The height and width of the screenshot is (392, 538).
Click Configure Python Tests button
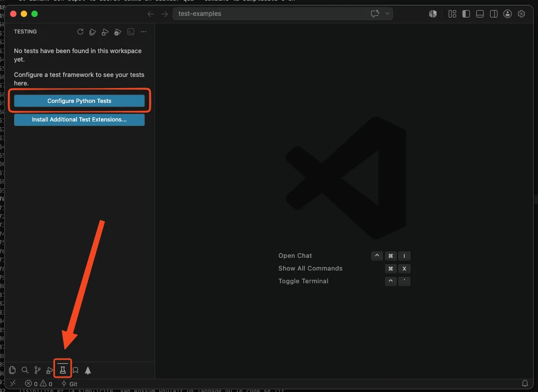79,101
